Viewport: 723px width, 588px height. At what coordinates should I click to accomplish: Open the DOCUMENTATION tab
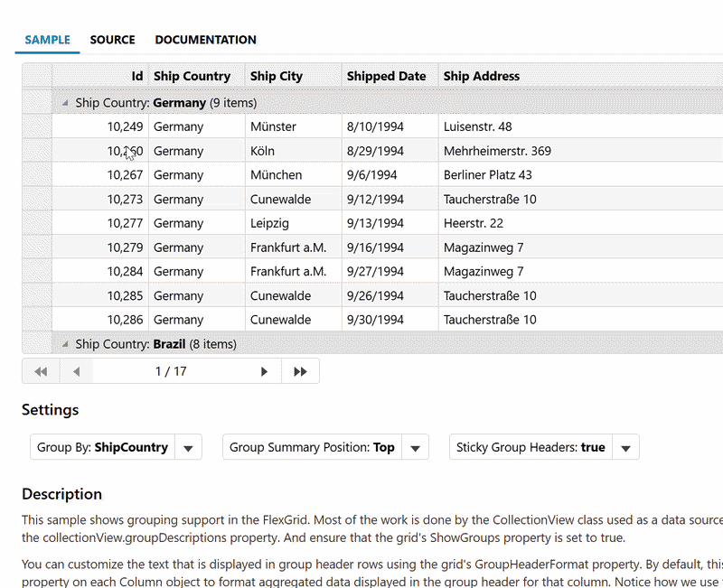click(x=206, y=40)
